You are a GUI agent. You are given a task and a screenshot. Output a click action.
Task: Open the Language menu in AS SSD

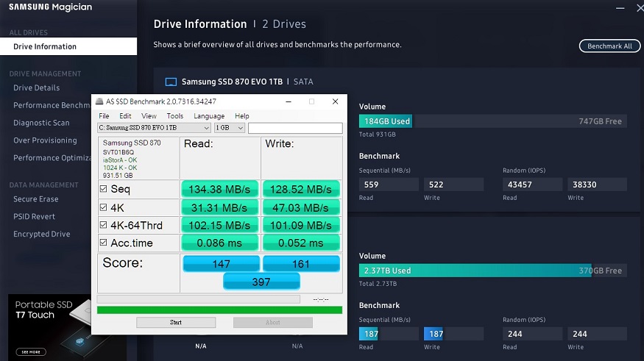(209, 116)
